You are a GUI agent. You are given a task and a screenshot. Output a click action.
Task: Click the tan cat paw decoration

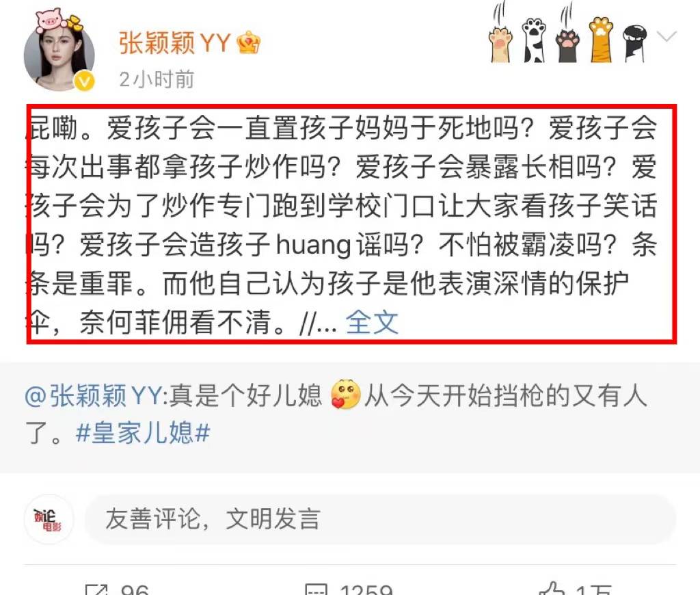pyautogui.click(x=501, y=44)
